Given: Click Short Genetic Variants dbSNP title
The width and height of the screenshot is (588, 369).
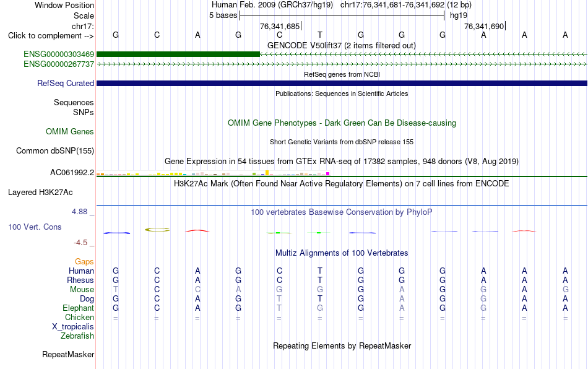Looking at the screenshot, I should coord(342,142).
